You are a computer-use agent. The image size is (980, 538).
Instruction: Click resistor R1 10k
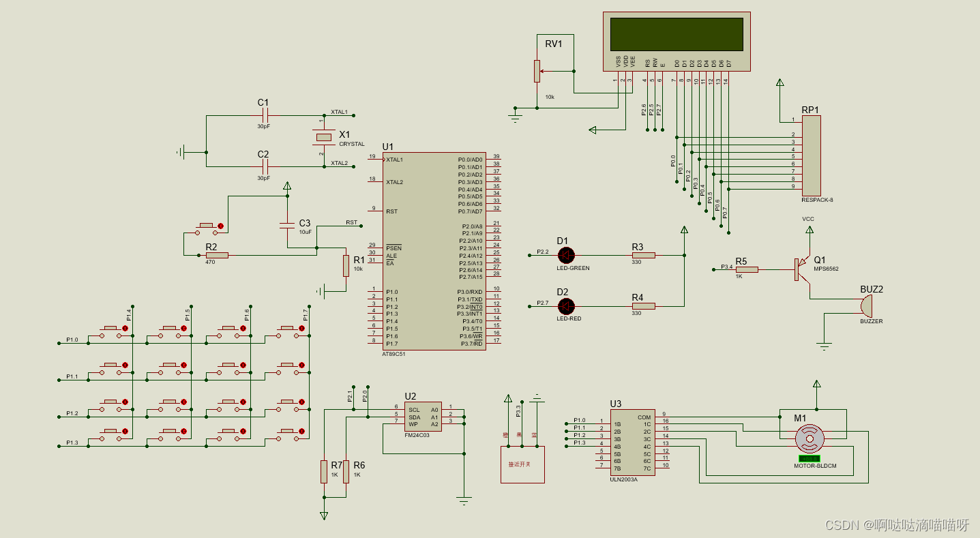click(x=346, y=266)
